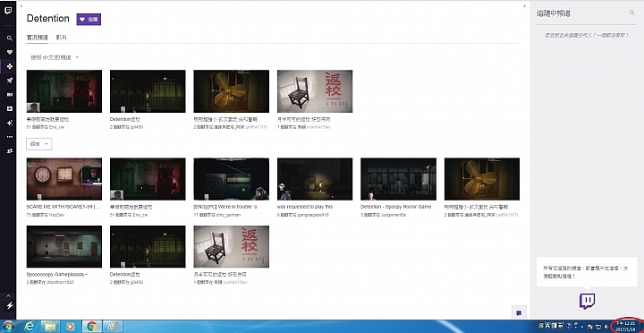The width and height of the screenshot is (644, 333).
Task: Click the streamer name pangstagabe916
Action: coord(312,215)
